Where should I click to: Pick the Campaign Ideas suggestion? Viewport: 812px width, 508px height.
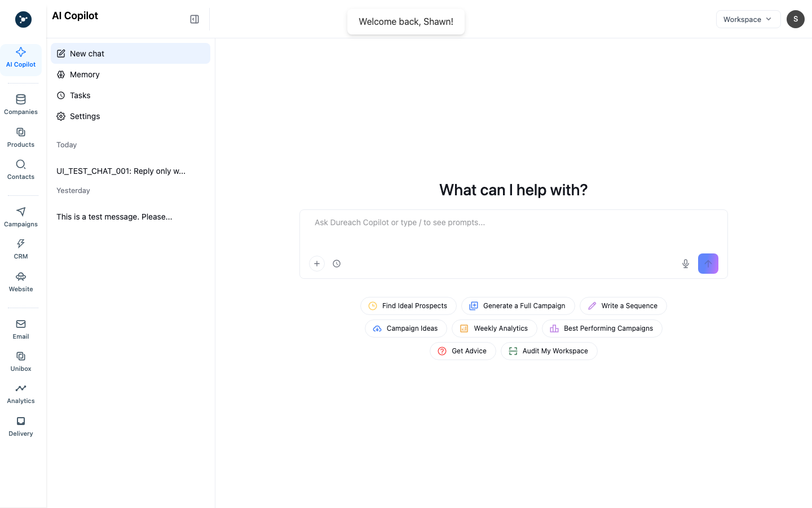pos(406,329)
